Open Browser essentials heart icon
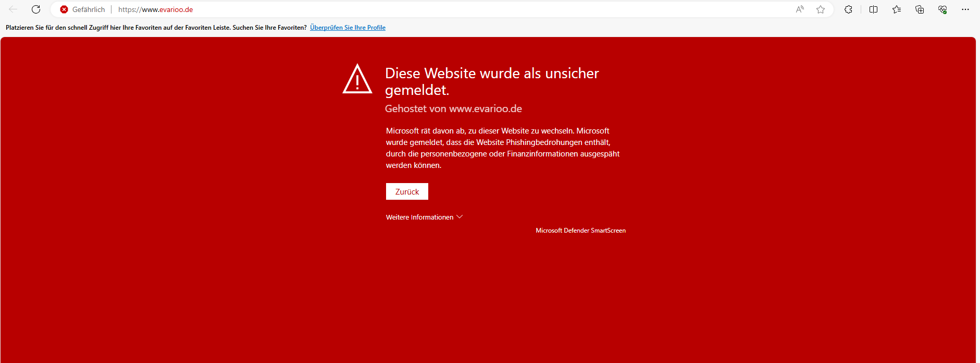 click(942, 9)
